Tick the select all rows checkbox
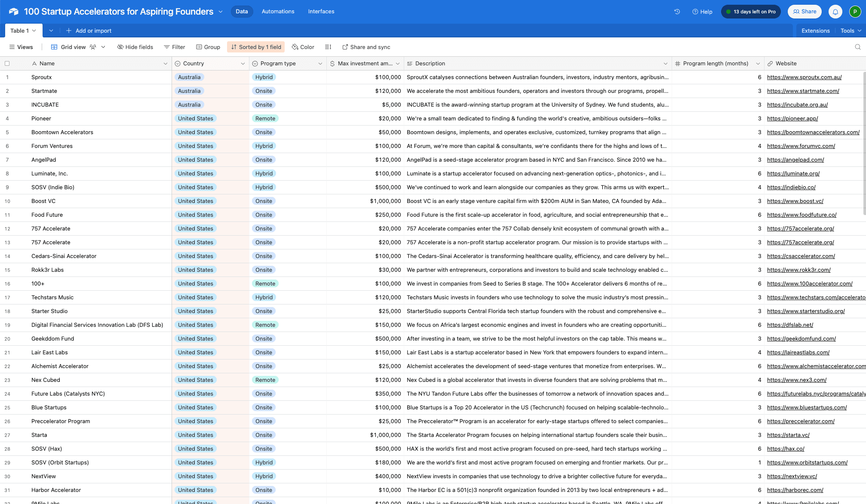This screenshot has width=866, height=504. pos(7,63)
